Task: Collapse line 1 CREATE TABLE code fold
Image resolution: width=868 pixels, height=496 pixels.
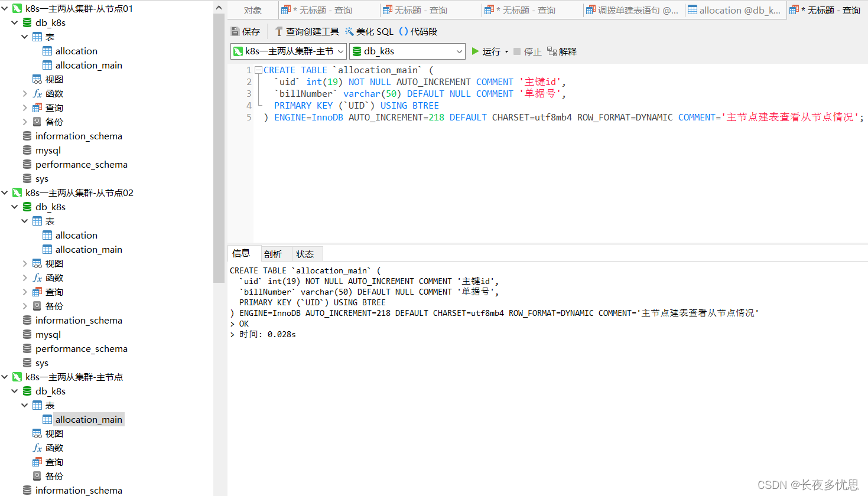Action: [258, 70]
